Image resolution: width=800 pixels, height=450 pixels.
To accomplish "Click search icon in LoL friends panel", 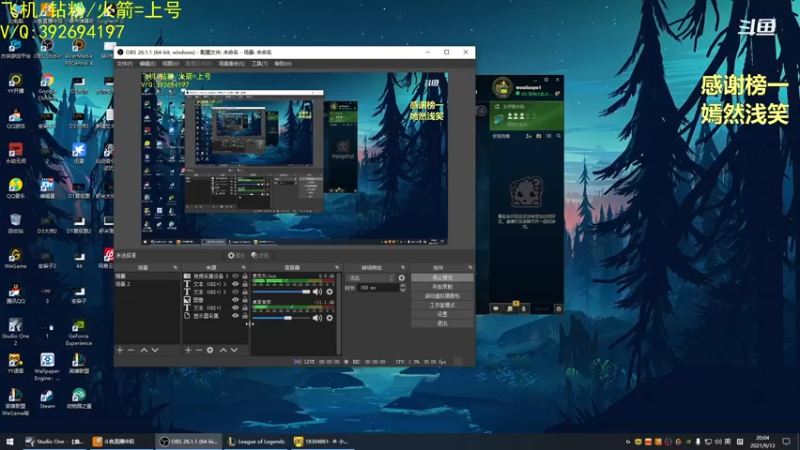I will coord(559,136).
